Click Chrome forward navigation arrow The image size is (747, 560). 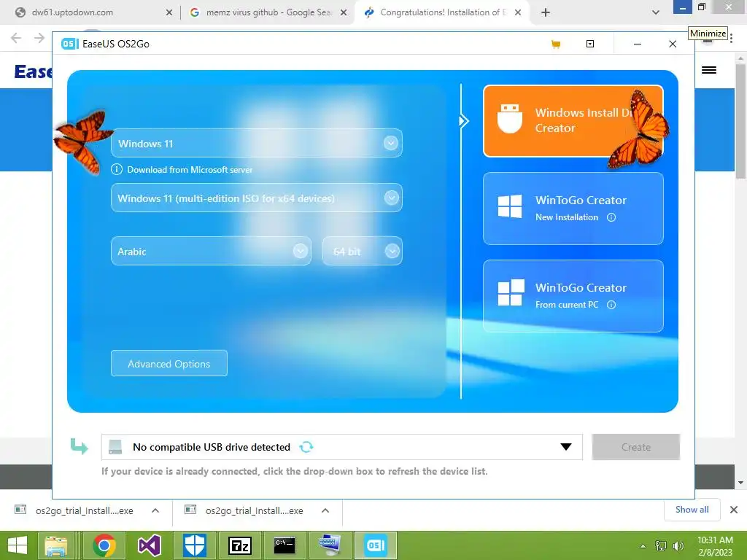(39, 38)
